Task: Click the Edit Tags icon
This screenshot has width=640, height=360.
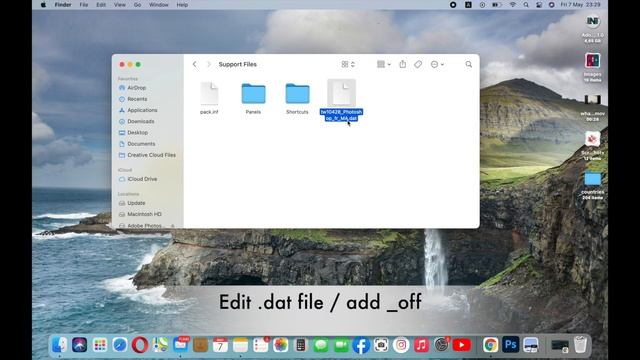Action: pyautogui.click(x=418, y=64)
